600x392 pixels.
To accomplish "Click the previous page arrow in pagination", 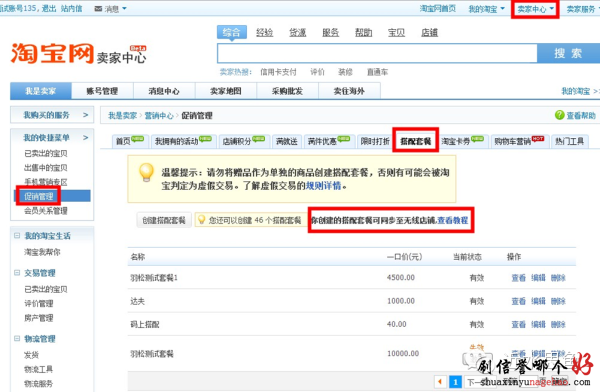I will pos(440,382).
